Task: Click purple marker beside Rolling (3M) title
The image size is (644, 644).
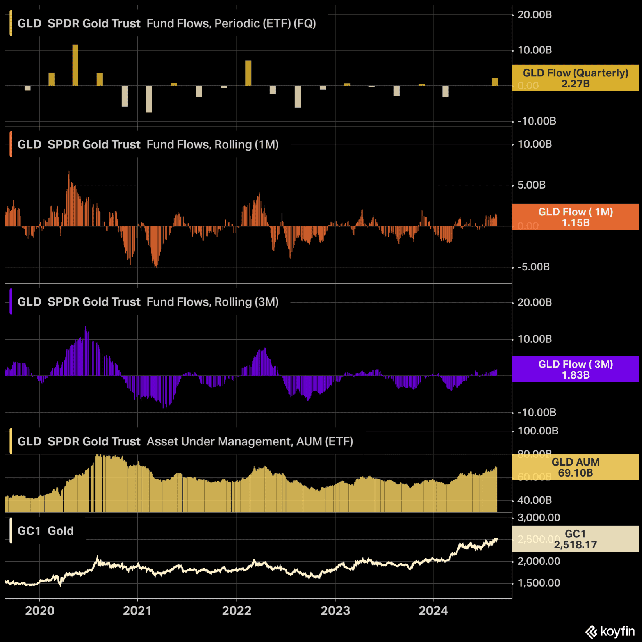Action: pos(11,302)
